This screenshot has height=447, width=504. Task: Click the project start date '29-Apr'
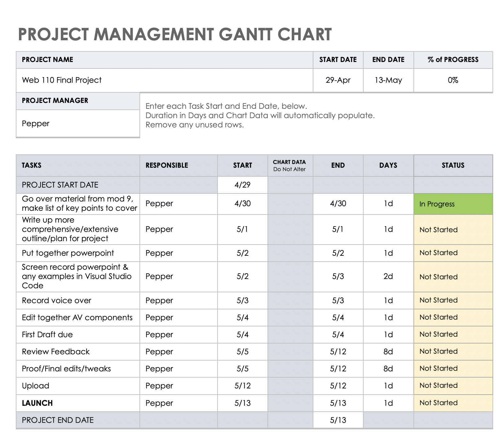(338, 80)
